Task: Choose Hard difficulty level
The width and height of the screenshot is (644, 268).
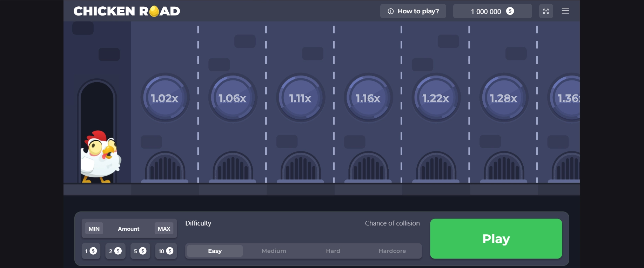Action: 333,251
